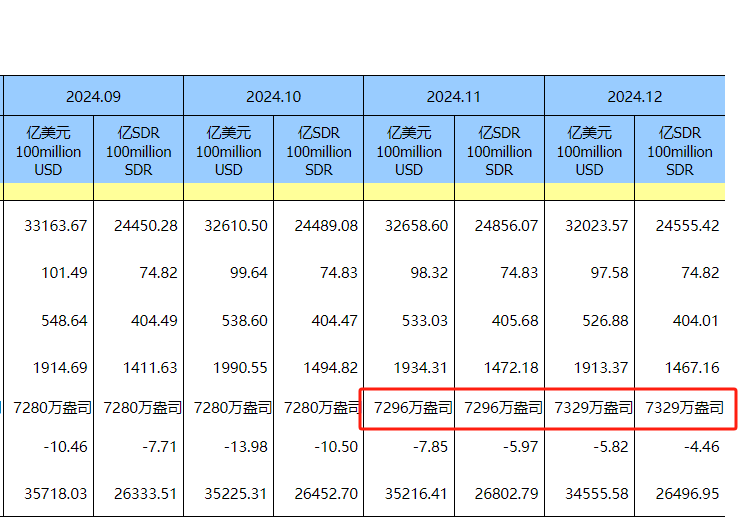Click the 亿美元 USD subheader under 2024.09

(x=48, y=151)
